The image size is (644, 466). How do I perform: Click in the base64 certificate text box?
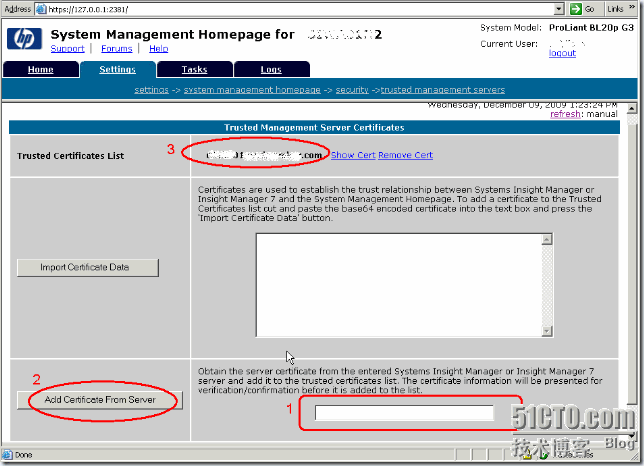click(x=398, y=285)
